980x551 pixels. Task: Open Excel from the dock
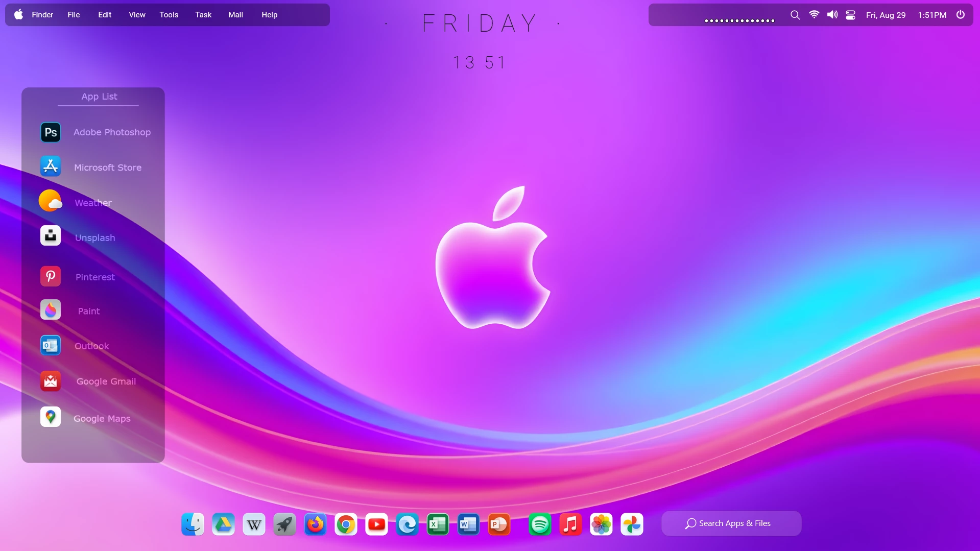click(x=438, y=524)
